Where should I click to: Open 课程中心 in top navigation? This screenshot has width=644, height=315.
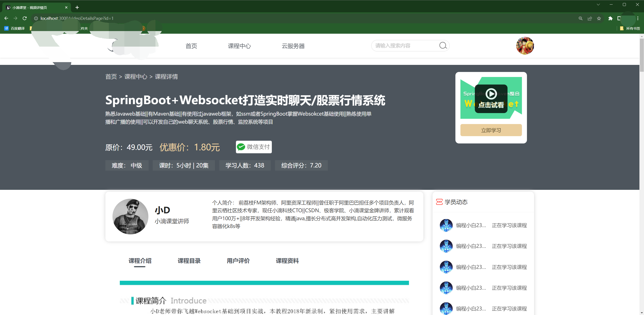point(239,46)
